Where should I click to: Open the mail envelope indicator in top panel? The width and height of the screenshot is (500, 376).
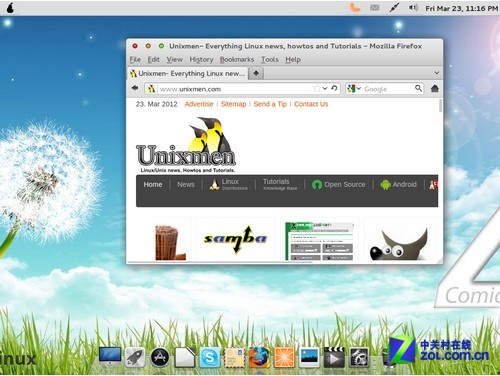(x=375, y=8)
